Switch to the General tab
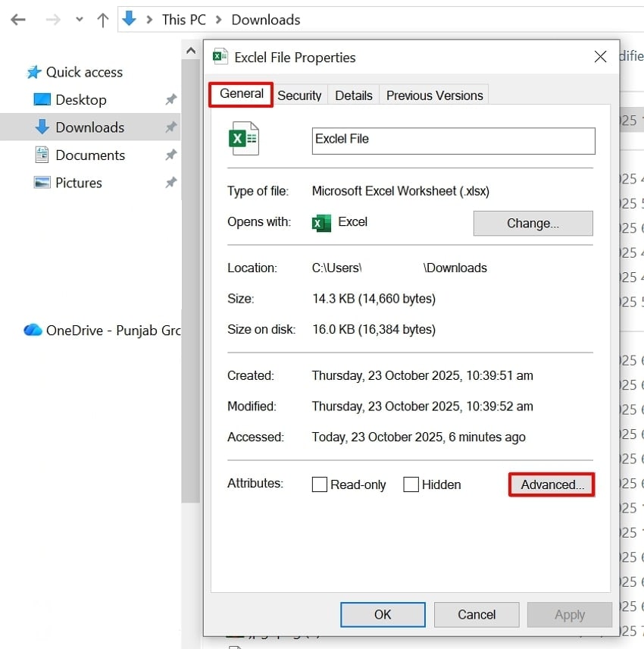Screen dimensions: 644x649 click(x=241, y=94)
